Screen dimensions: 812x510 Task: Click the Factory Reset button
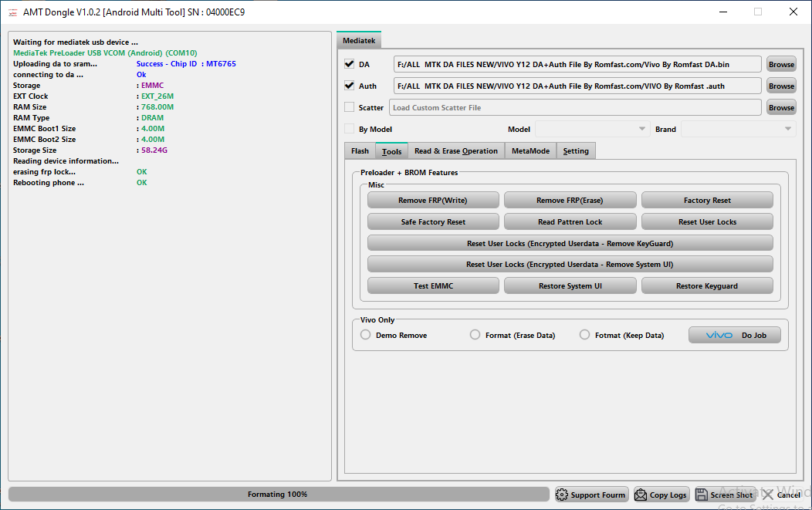point(707,201)
